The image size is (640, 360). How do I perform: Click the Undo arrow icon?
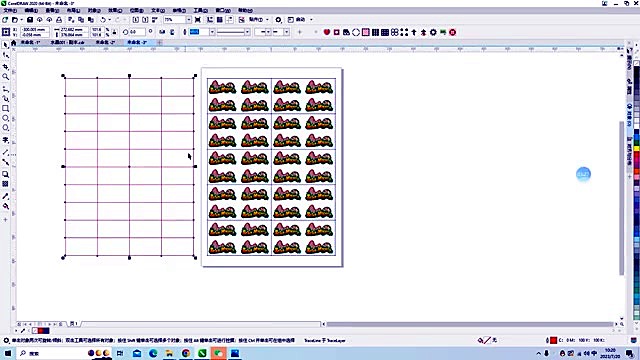click(103, 20)
